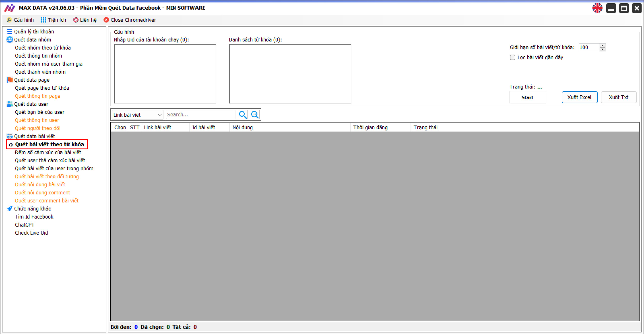Click the UK flag language icon top-right
Screen dimensions: 644x334
(x=598, y=7)
